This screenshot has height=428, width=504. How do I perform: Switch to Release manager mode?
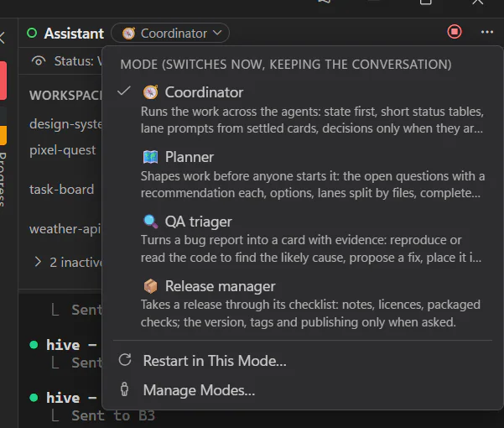click(x=303, y=304)
